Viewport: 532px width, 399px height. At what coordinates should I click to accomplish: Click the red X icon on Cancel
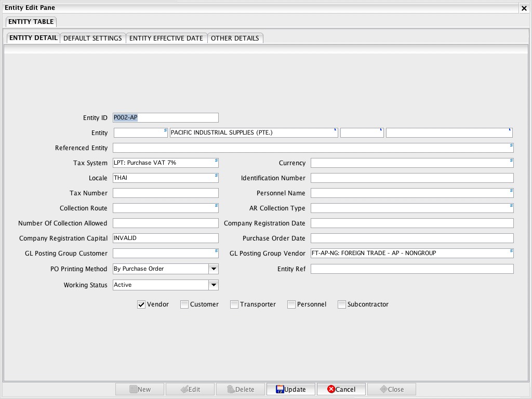(x=331, y=389)
